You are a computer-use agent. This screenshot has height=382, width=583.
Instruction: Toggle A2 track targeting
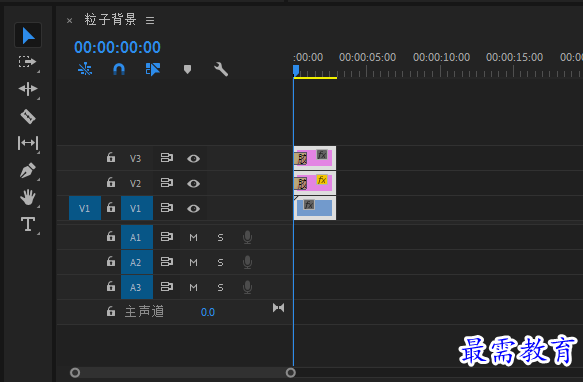(137, 262)
